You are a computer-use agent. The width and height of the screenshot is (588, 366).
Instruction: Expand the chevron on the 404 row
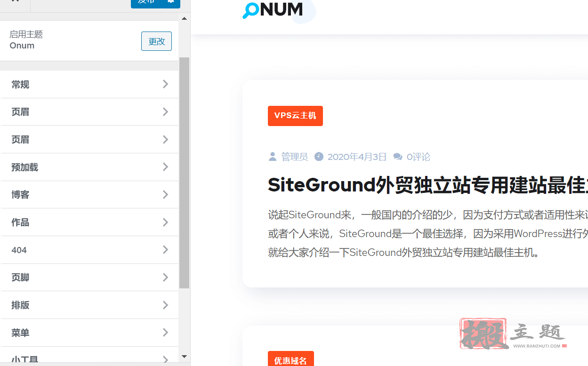pyautogui.click(x=165, y=250)
